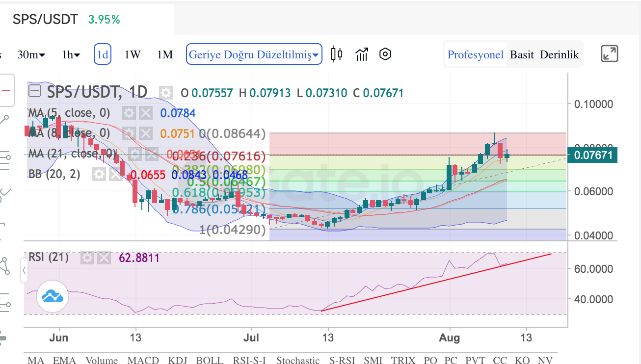This screenshot has height=364, width=641.
Task: Toggle the Stochastic indicator
Action: (298, 360)
